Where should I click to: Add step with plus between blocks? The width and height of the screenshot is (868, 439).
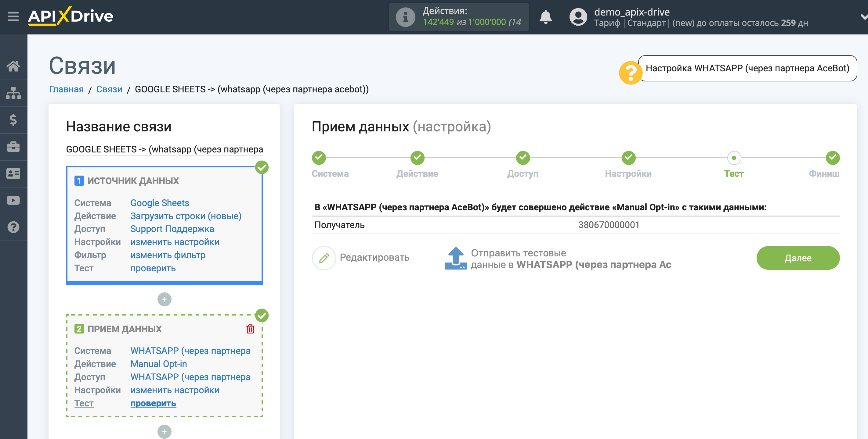point(164,299)
